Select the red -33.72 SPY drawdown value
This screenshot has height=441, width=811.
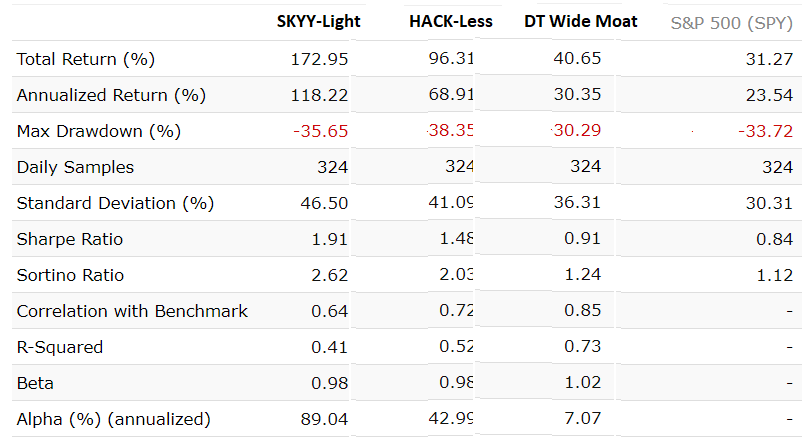(x=765, y=131)
